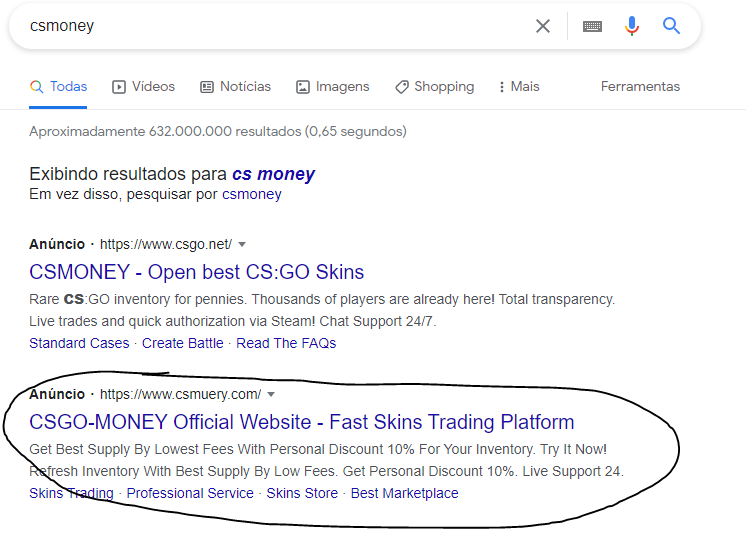
Task: Open Ferramentas search tools
Action: [640, 87]
